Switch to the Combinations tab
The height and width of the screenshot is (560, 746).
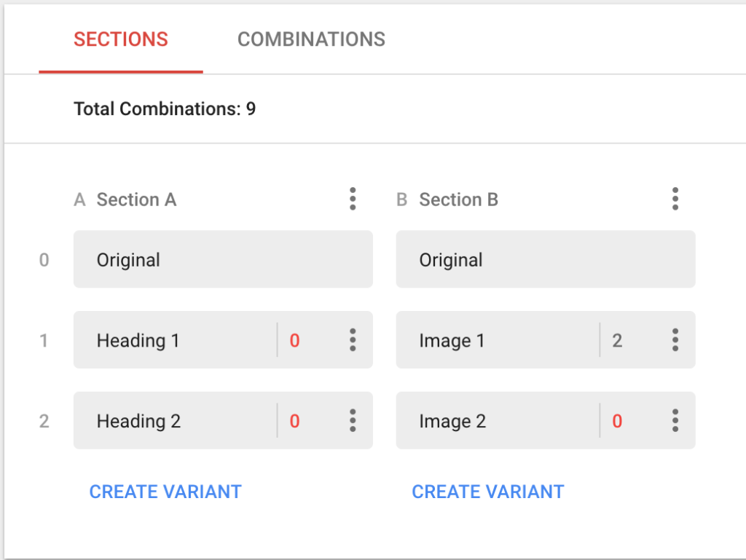point(311,39)
